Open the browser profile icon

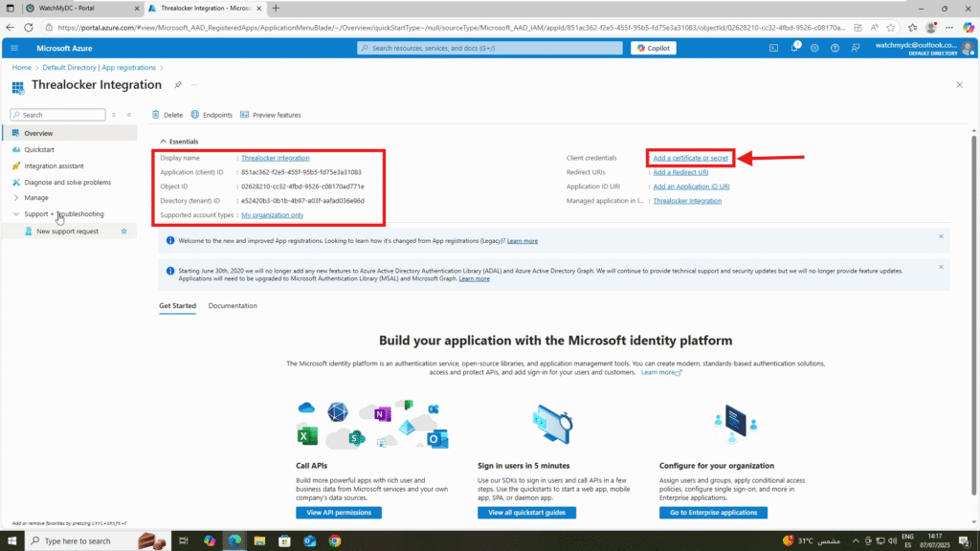(931, 28)
